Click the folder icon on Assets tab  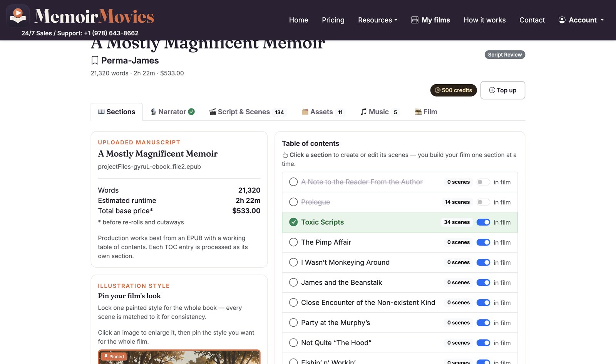[x=305, y=112]
